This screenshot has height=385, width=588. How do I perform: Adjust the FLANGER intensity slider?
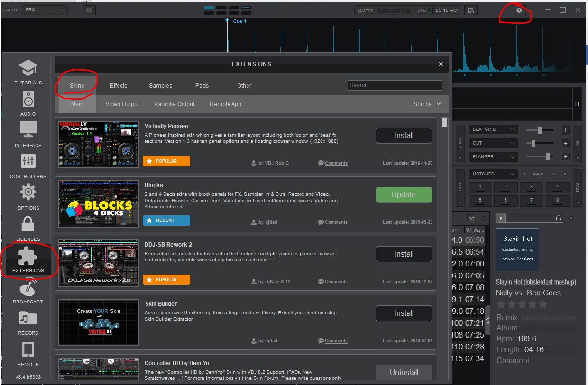pos(548,157)
